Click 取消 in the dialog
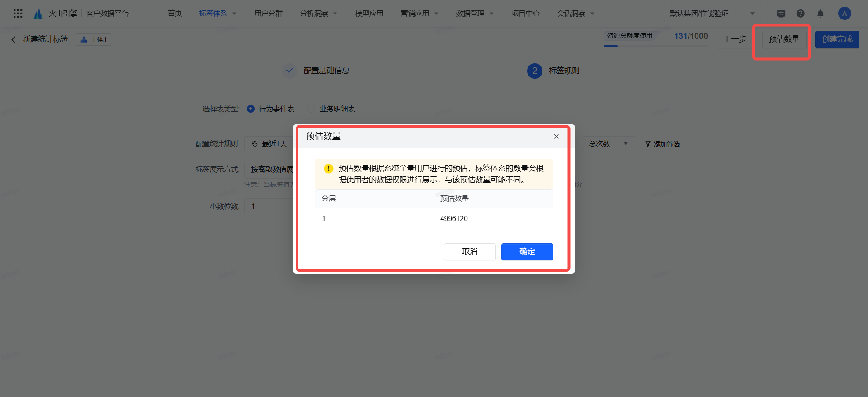The width and height of the screenshot is (868, 397). pyautogui.click(x=470, y=252)
